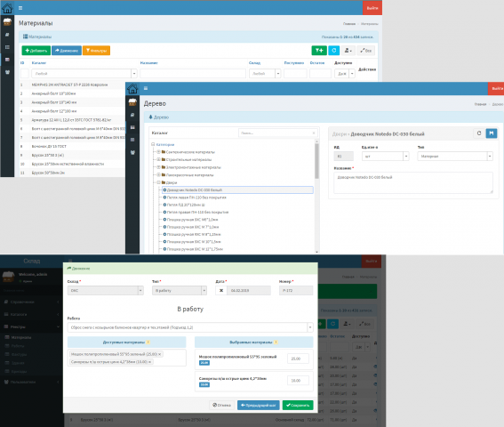Remove the Мешок полипропиленовый tag with its x
The image size is (504, 427).
coord(159,354)
